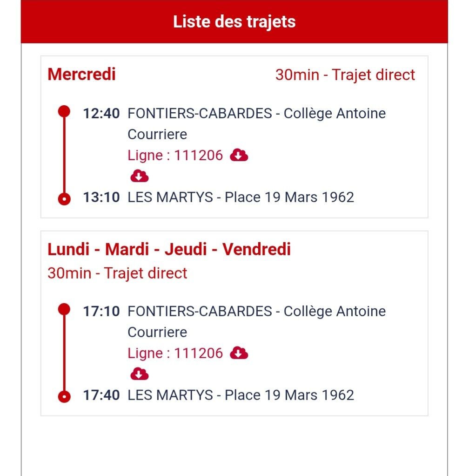Click the cloud icon below weekday line number
Viewport: 462px width, 476px height.
[x=140, y=374]
